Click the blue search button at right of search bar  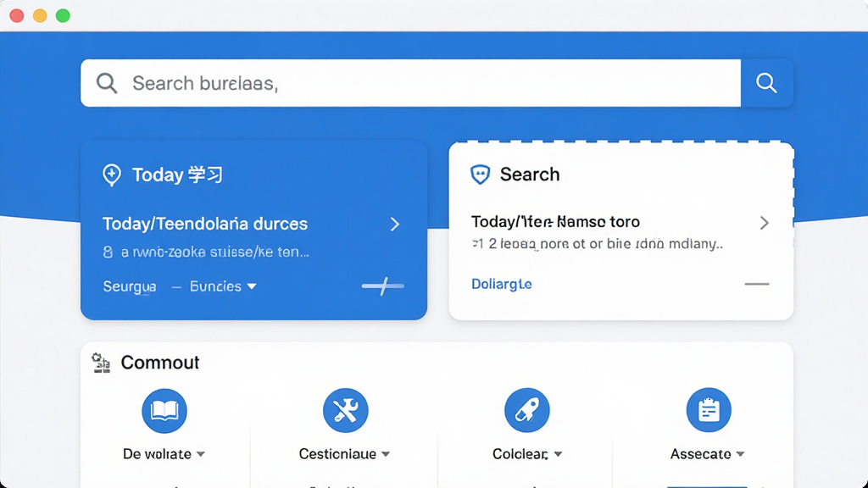pos(766,83)
